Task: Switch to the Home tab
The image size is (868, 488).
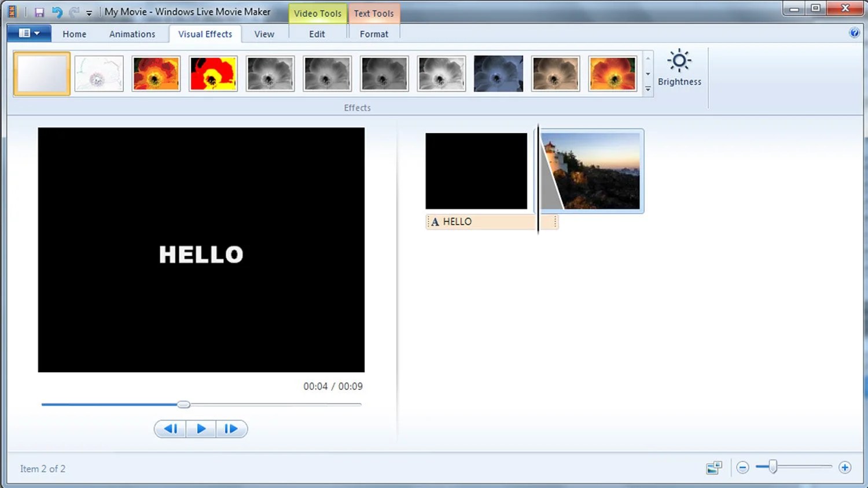Action: coord(74,34)
